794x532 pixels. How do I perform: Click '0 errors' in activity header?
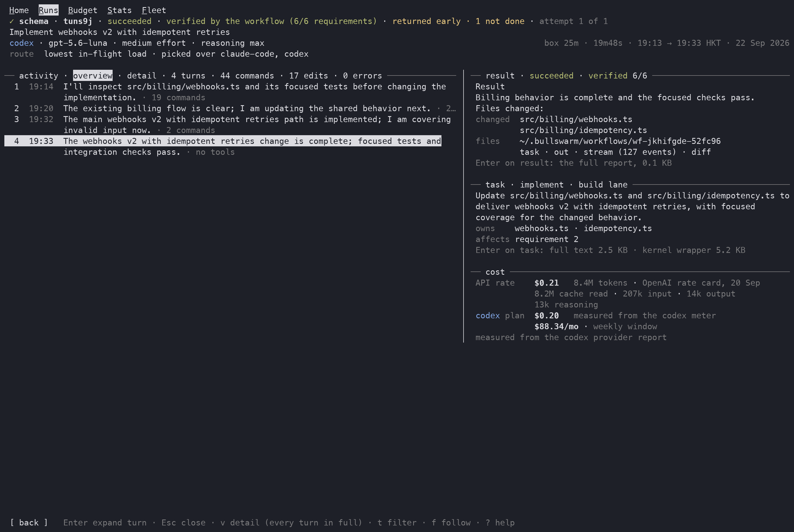pos(362,75)
